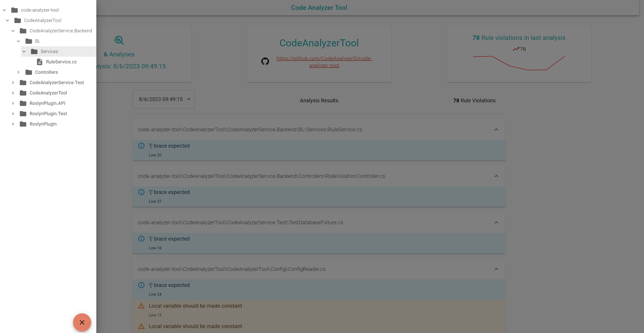The image size is (644, 333).
Task: Click the RuleService.cs file icon in tree
Action: (40, 62)
